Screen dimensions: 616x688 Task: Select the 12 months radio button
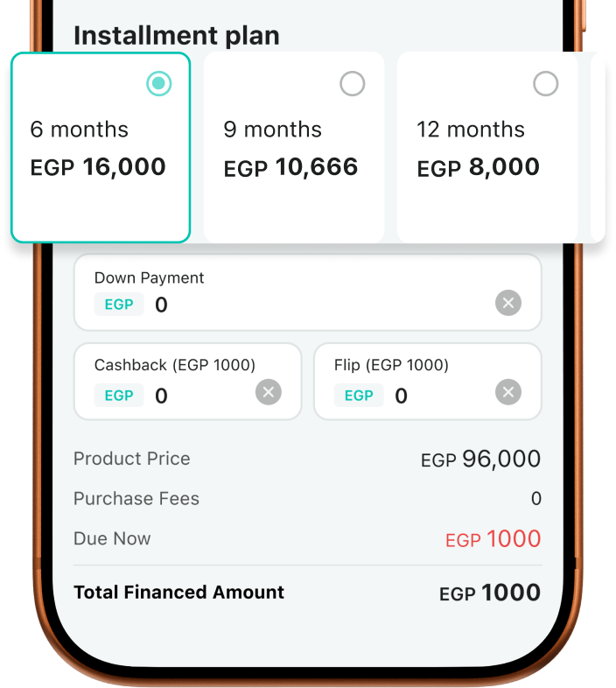tap(545, 84)
